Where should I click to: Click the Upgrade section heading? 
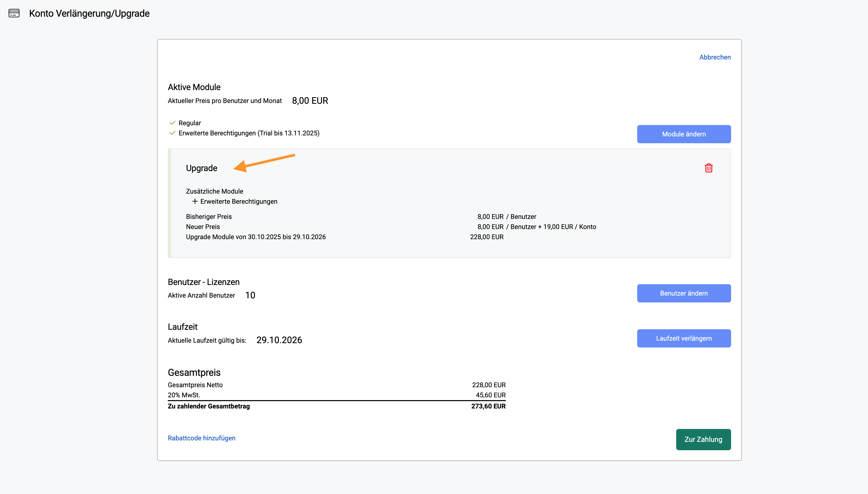(x=201, y=168)
